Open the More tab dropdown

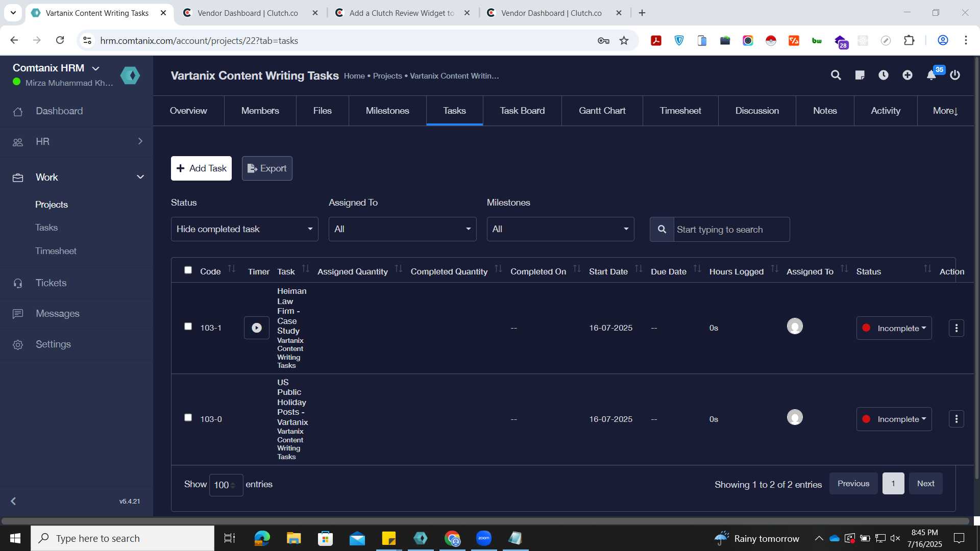(x=945, y=111)
